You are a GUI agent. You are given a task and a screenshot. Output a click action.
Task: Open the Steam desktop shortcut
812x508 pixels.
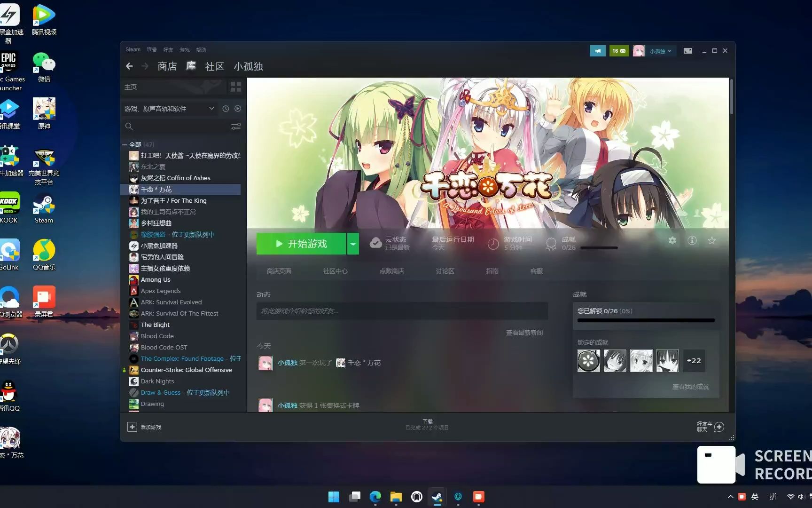pos(44,209)
